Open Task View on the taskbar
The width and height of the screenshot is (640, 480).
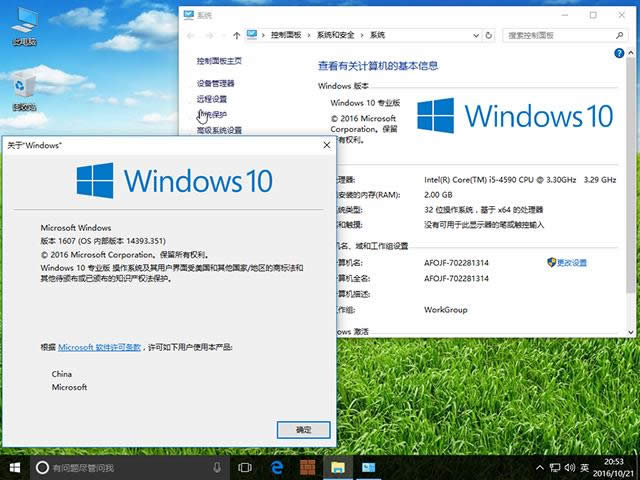(x=246, y=467)
